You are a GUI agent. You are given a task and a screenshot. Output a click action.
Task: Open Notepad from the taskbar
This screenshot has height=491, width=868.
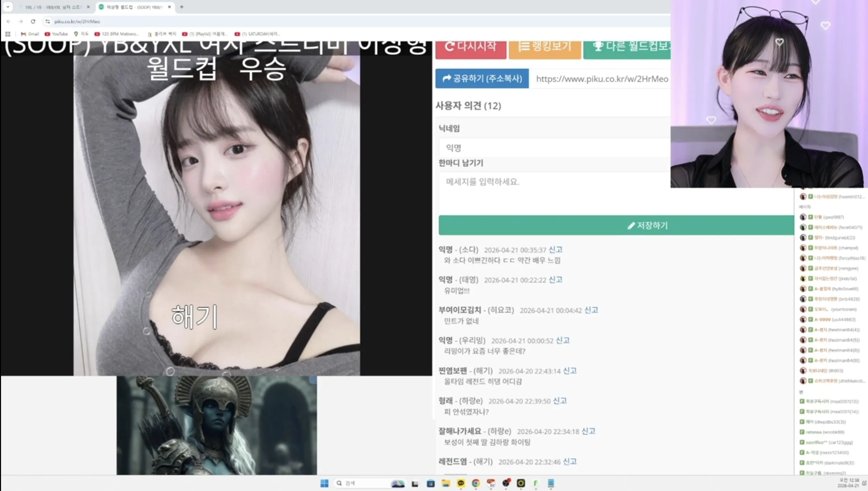click(551, 483)
